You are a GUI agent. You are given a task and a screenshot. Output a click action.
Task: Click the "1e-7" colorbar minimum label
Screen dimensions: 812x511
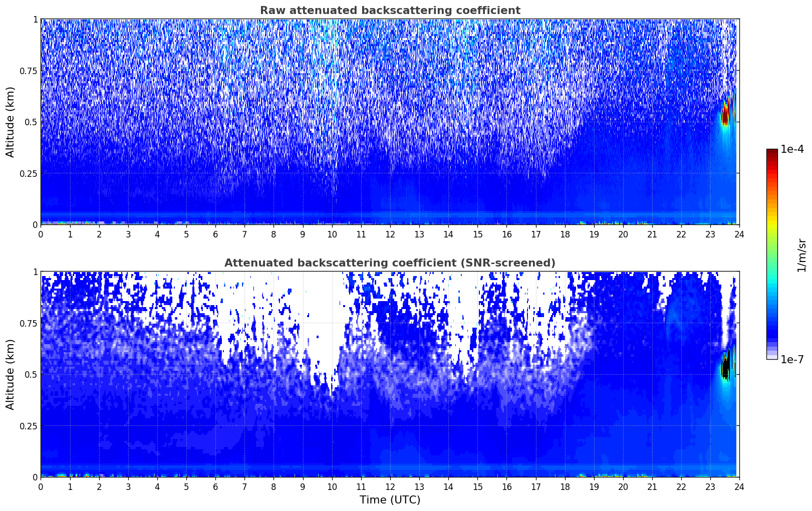(x=792, y=359)
